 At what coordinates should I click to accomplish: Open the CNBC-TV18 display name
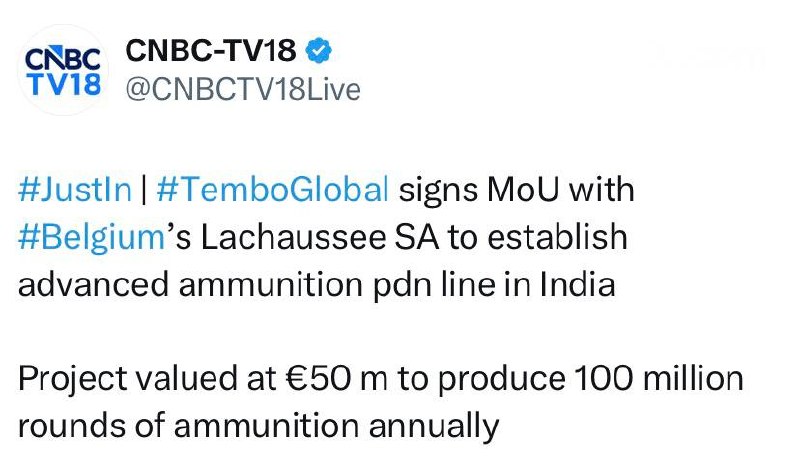click(211, 51)
